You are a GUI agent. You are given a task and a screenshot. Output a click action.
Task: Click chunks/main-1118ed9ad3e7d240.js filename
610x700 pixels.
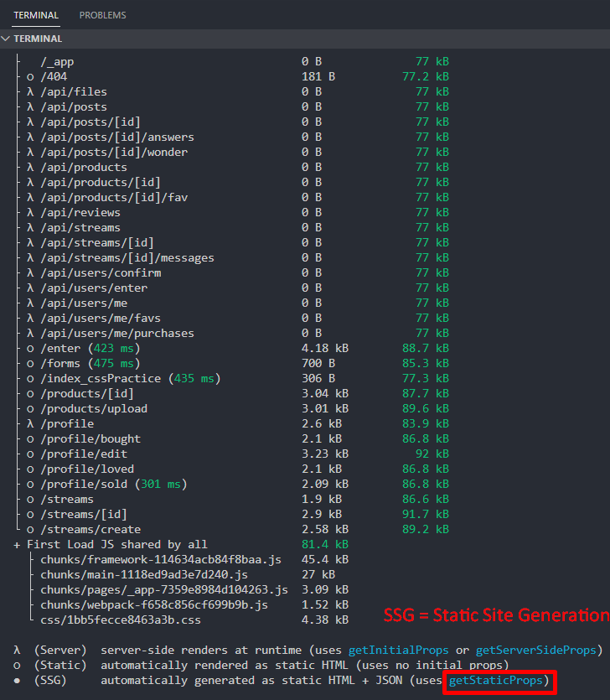point(144,574)
